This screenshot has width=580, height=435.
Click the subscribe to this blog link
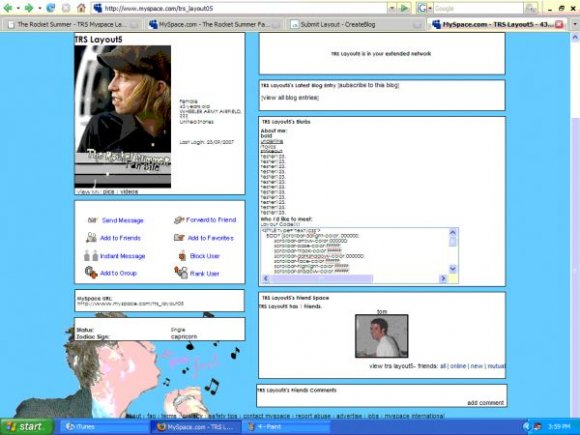click(369, 85)
